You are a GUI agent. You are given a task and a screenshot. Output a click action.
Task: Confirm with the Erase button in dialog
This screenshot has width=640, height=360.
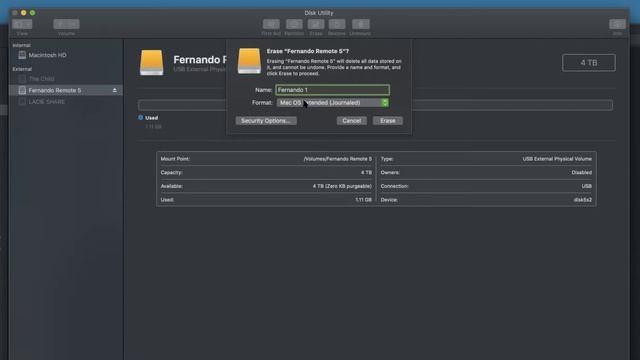pos(387,121)
